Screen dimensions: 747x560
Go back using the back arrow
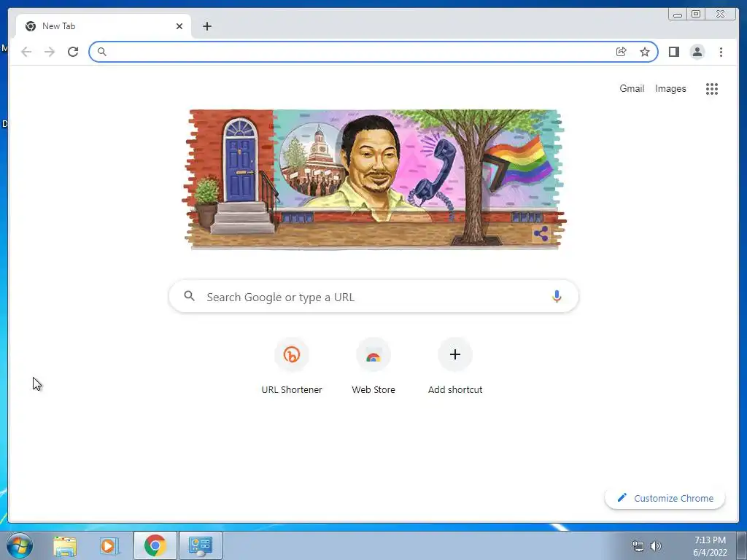pos(26,52)
